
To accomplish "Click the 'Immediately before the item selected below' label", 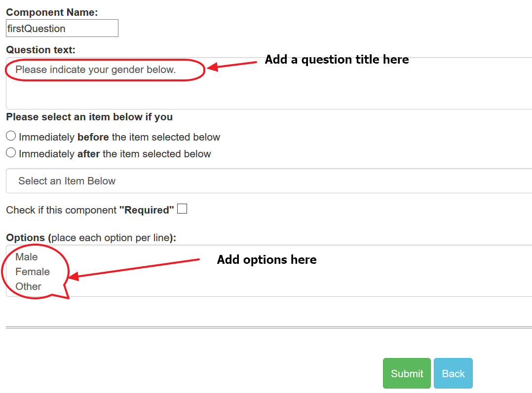I will (x=119, y=137).
